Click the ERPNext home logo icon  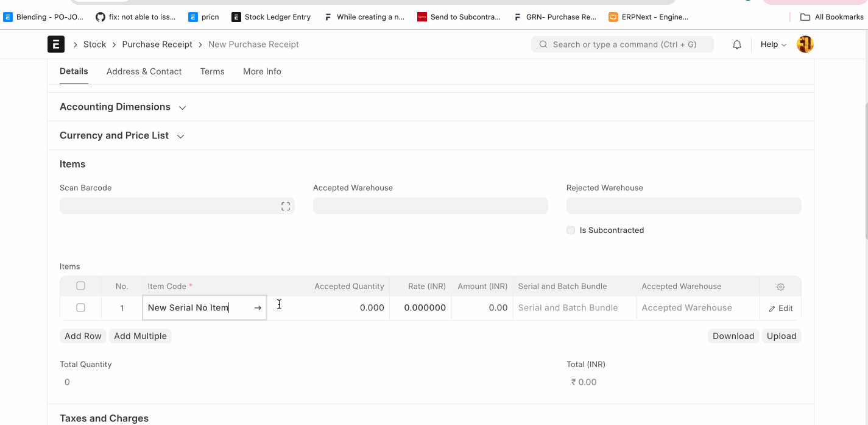(56, 45)
